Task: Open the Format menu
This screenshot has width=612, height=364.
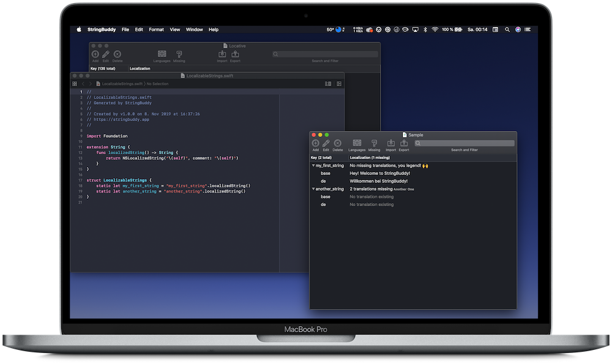Action: [156, 29]
